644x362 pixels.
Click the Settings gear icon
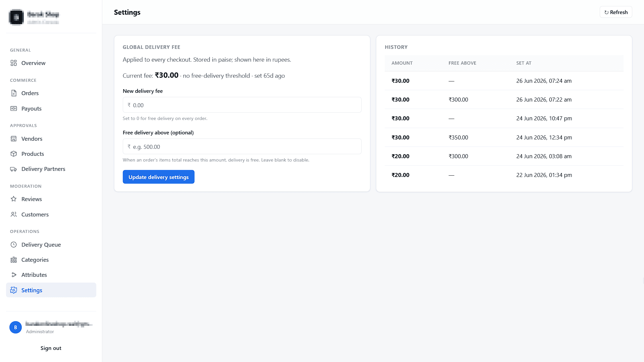[x=13, y=290]
